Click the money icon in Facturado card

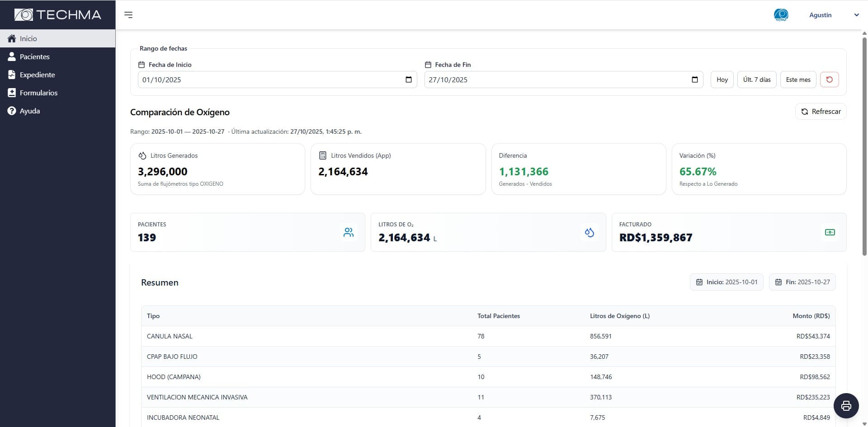coord(830,232)
